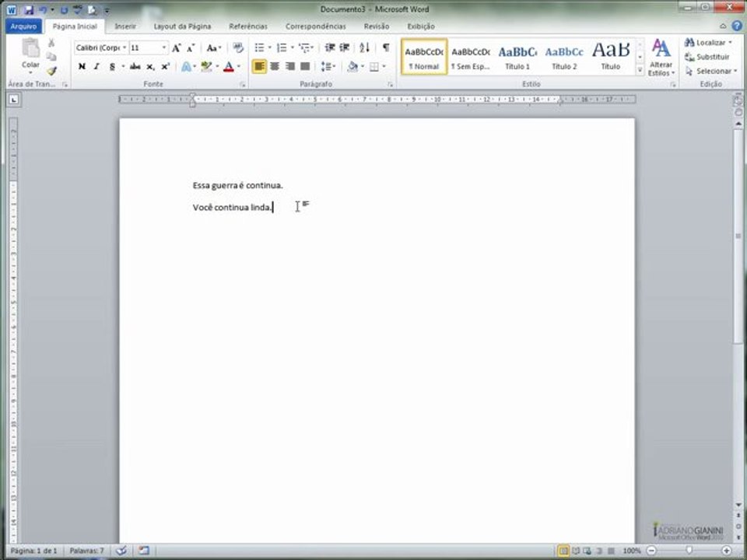
Task: Open the font size 11 dropdown
Action: pos(164,47)
